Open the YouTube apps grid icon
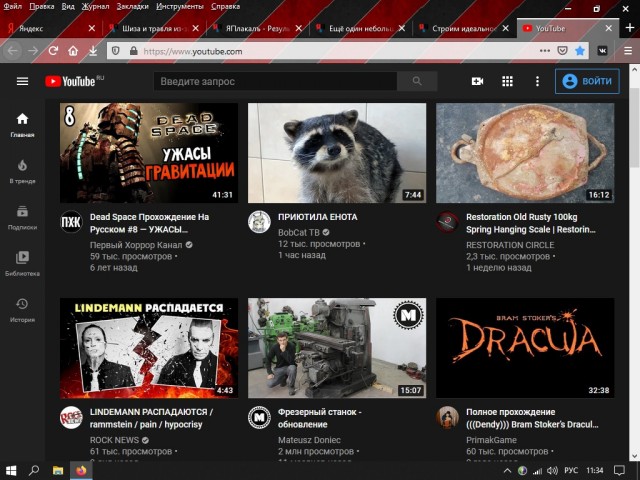 pyautogui.click(x=507, y=81)
